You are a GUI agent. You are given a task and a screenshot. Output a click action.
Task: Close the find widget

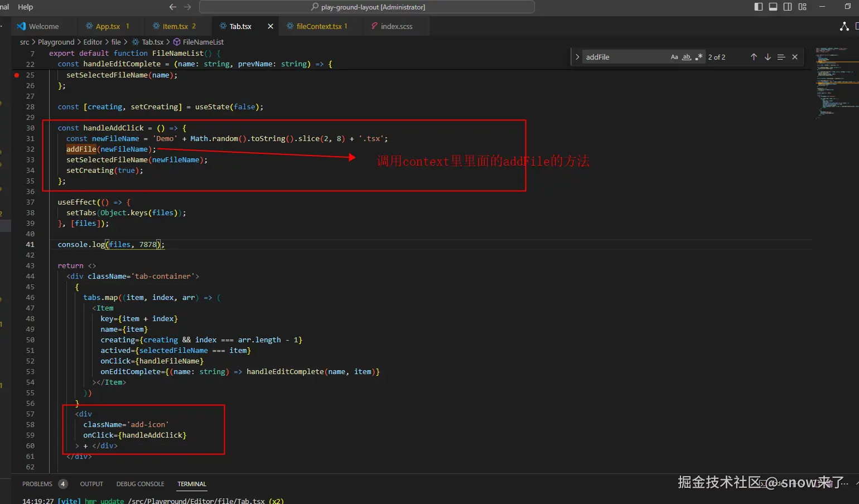(x=795, y=57)
